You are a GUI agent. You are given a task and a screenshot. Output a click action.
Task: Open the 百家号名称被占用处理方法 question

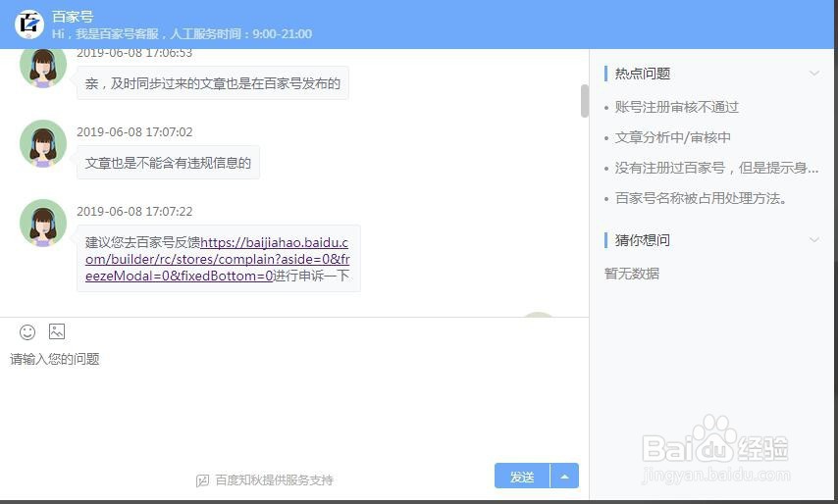point(702,199)
